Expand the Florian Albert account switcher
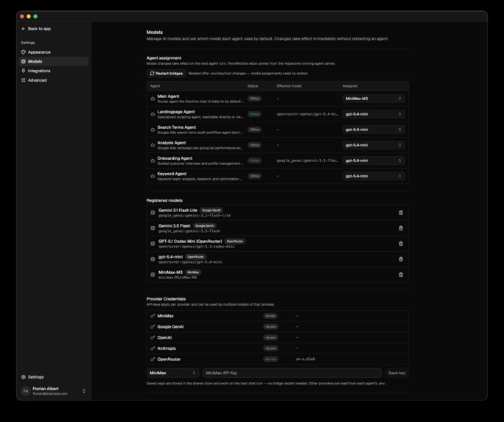 (84, 391)
